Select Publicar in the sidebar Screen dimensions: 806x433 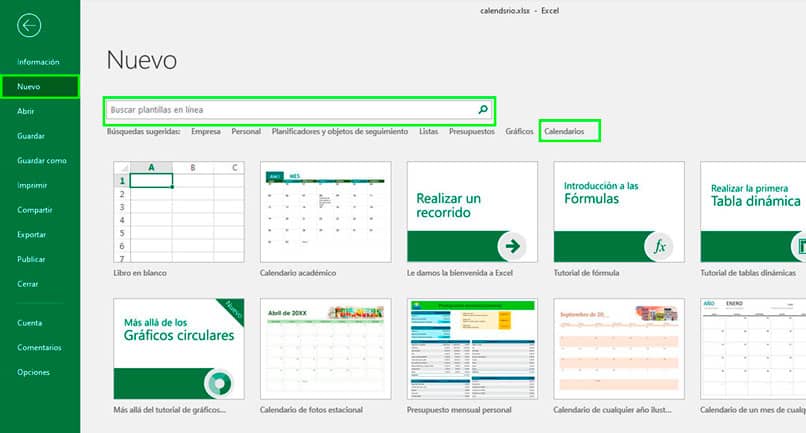(31, 259)
